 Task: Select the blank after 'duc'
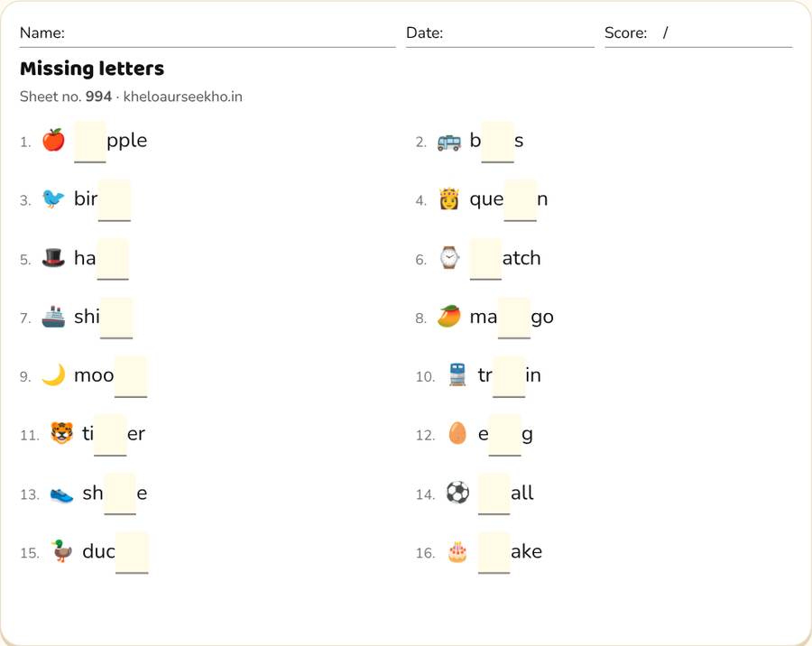click(x=132, y=553)
